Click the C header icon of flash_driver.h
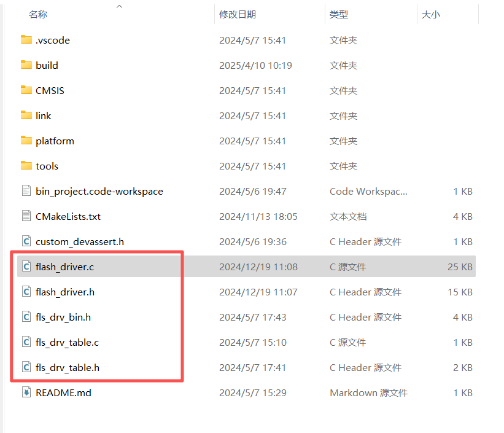Screen dimensions: 504x433 click(x=25, y=292)
